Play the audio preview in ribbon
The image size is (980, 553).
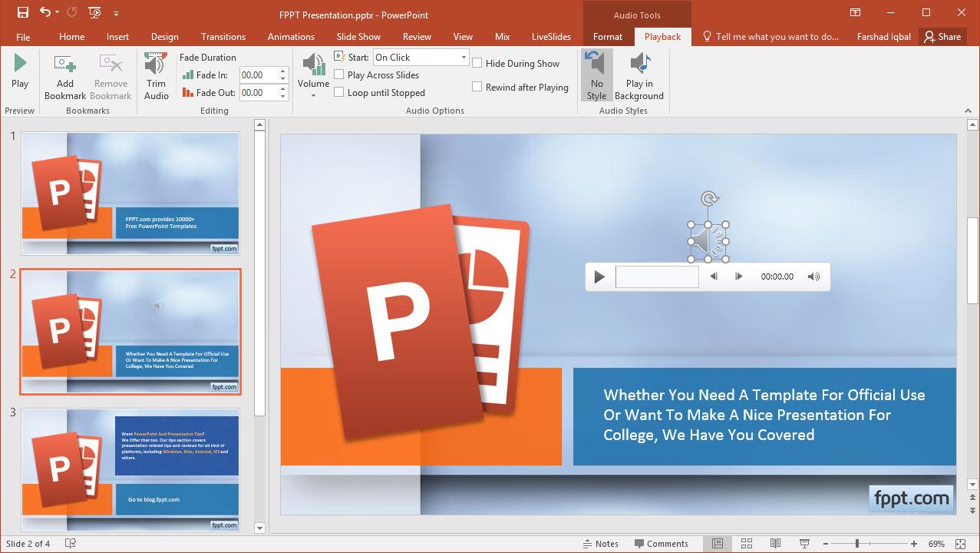click(20, 72)
